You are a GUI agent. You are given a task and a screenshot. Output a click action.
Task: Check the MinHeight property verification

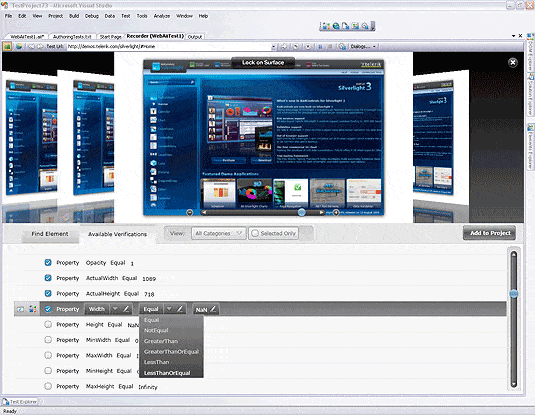(x=48, y=371)
